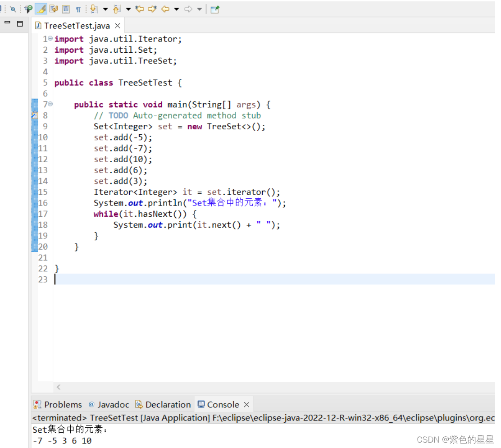Maximize the left side panel
The height and width of the screenshot is (448, 501).
click(20, 23)
